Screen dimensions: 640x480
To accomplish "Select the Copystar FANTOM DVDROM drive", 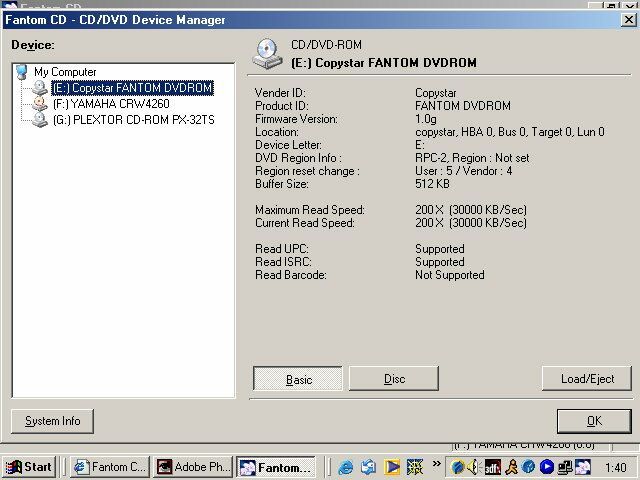I will point(132,88).
